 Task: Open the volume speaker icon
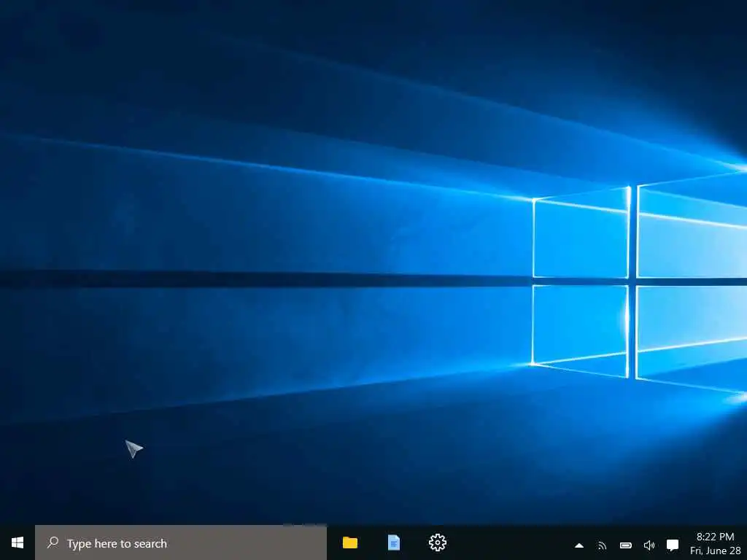[649, 545]
